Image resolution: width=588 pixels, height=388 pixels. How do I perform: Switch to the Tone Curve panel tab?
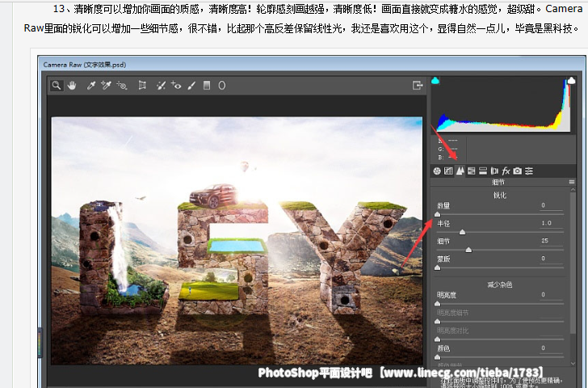pos(448,171)
